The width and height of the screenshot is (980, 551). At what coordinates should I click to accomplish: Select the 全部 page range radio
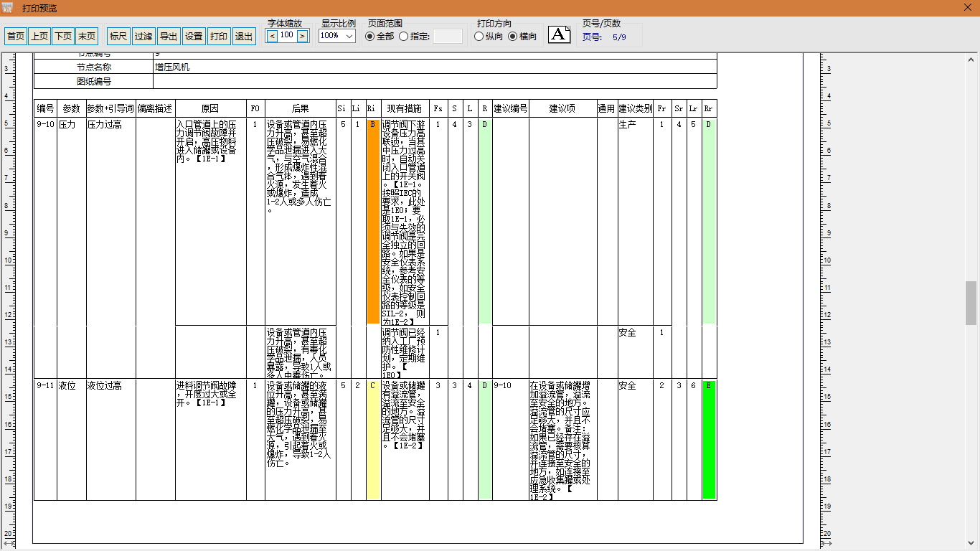coord(380,37)
